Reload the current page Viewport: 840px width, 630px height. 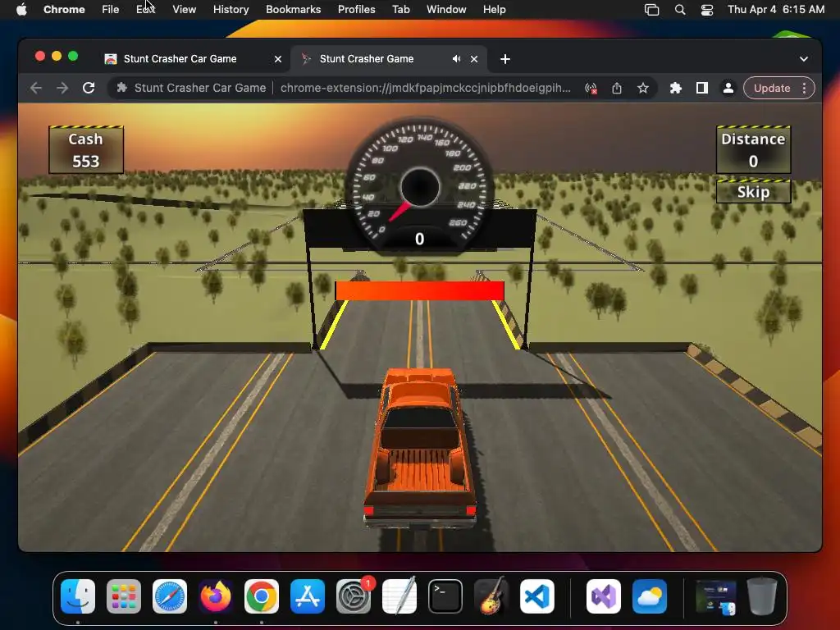click(89, 88)
